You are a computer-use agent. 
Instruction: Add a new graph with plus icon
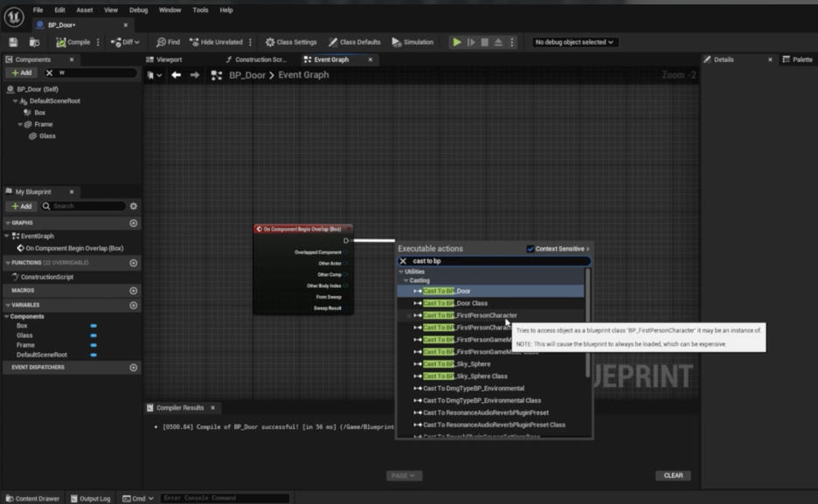click(134, 223)
